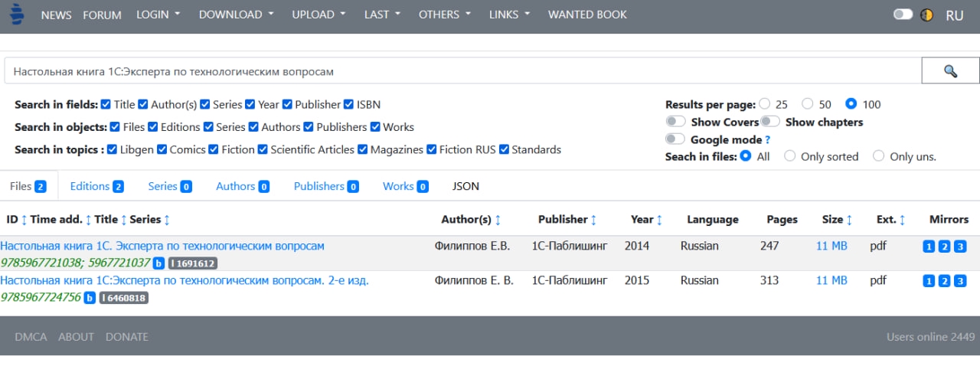Click mirror 2 for the 2015 book
The height and width of the screenshot is (366, 980).
click(x=944, y=281)
